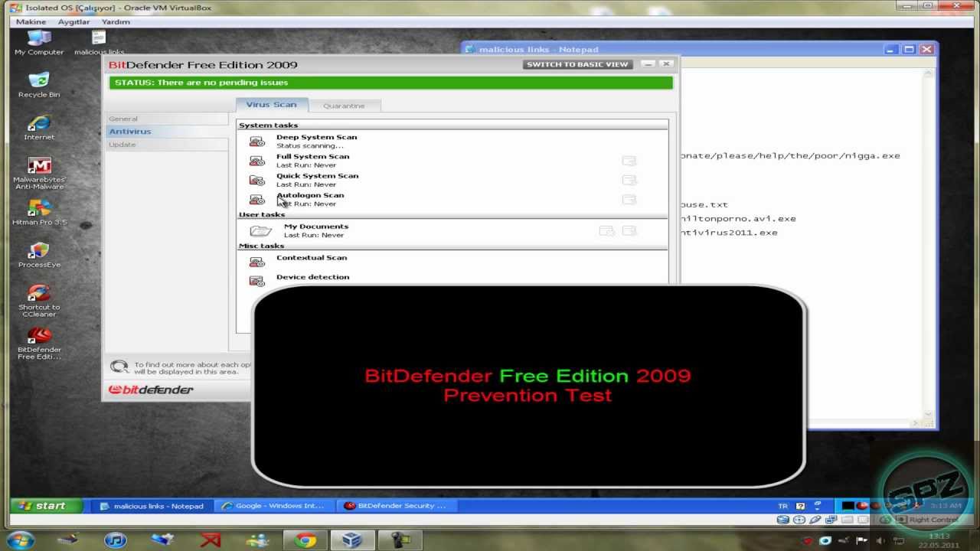Click My Documents task name

pyautogui.click(x=316, y=227)
